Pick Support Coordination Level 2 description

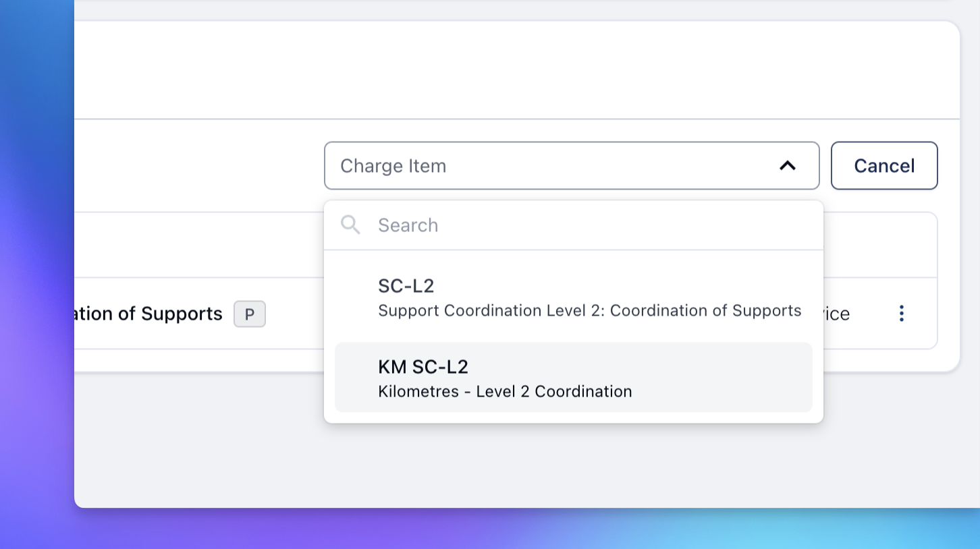589,311
